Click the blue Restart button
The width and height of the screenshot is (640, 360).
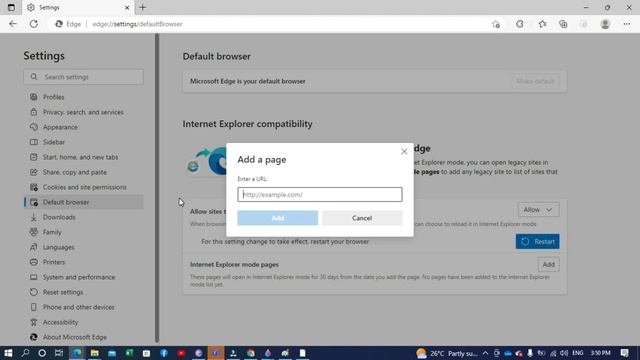[538, 242]
